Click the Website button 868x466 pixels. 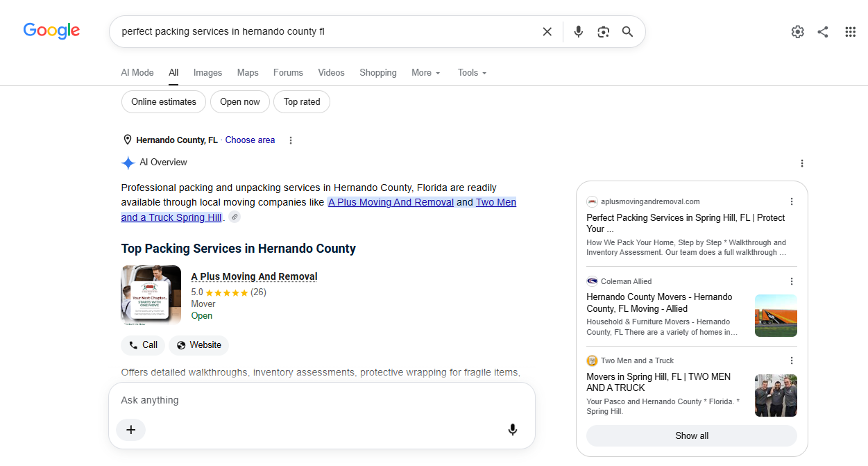point(198,345)
